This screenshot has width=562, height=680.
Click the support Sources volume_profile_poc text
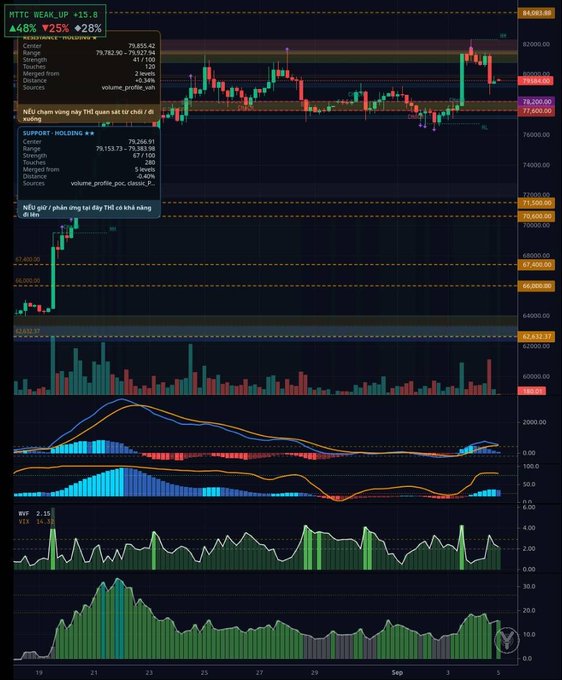(113, 183)
